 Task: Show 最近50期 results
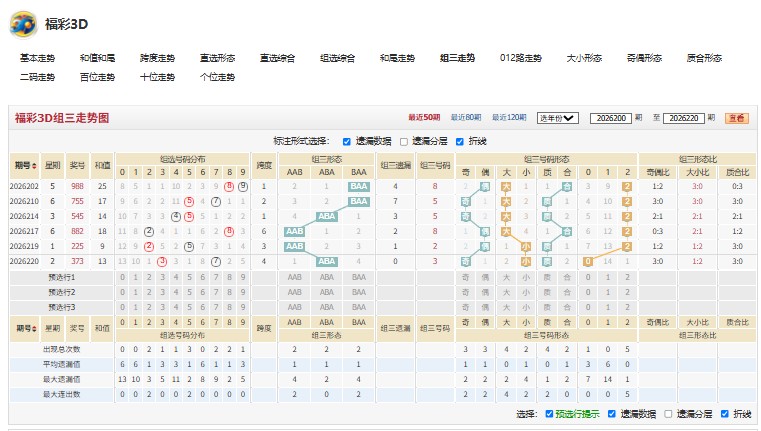coord(424,117)
